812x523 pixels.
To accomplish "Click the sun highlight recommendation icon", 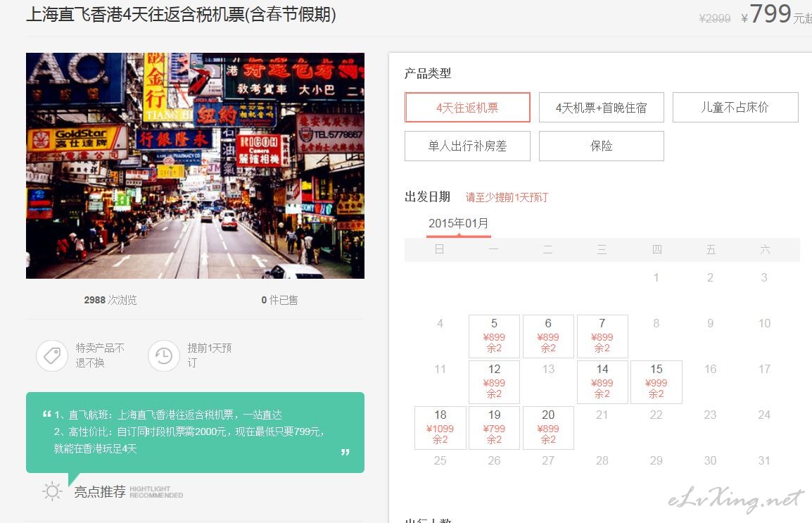I will [52, 491].
